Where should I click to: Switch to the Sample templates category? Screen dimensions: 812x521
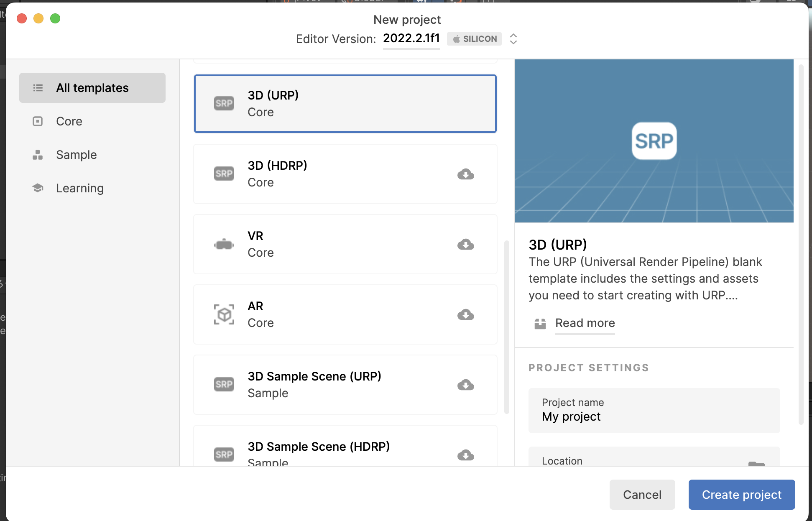76,155
